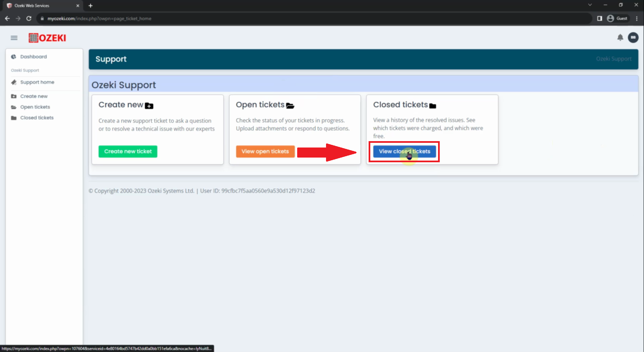This screenshot has height=352, width=644.
Task: Click the Closed tickets card heading
Action: [400, 105]
